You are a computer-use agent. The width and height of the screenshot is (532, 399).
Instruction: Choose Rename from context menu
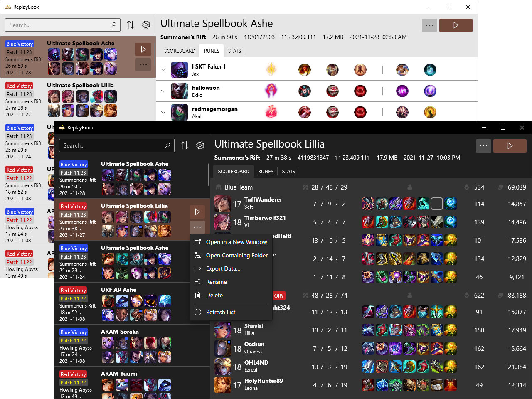tap(231, 282)
